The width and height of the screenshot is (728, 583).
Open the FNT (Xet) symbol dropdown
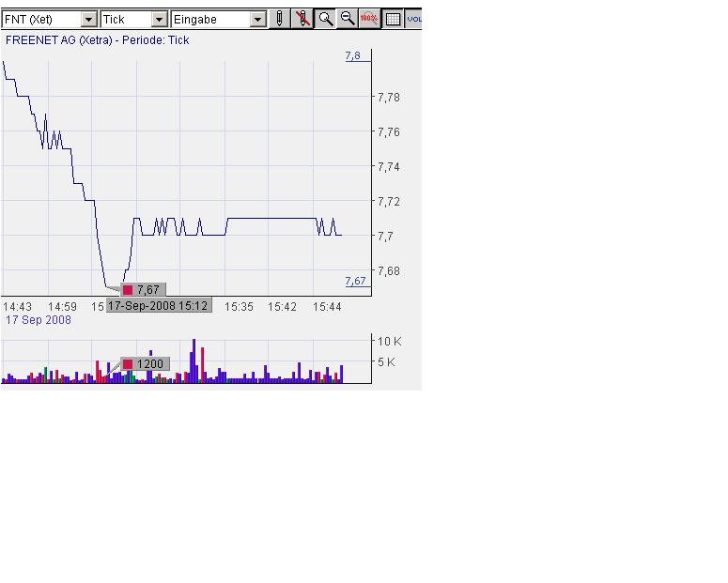click(88, 20)
